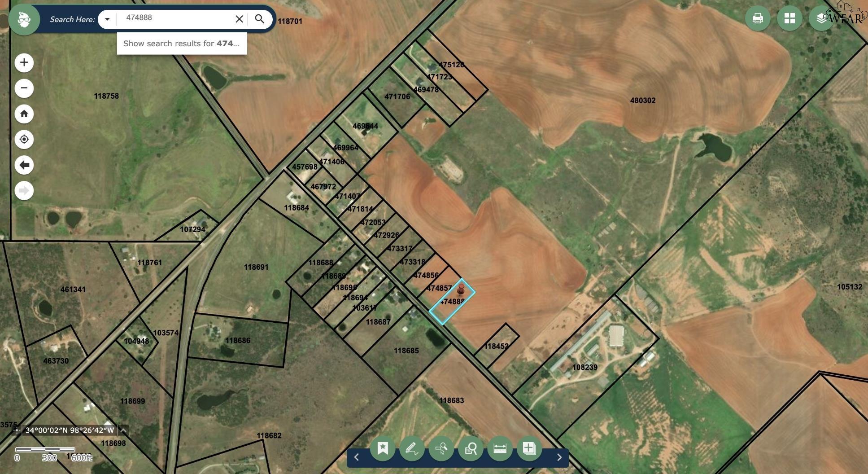Open the Draw tool with pencil

tap(412, 448)
